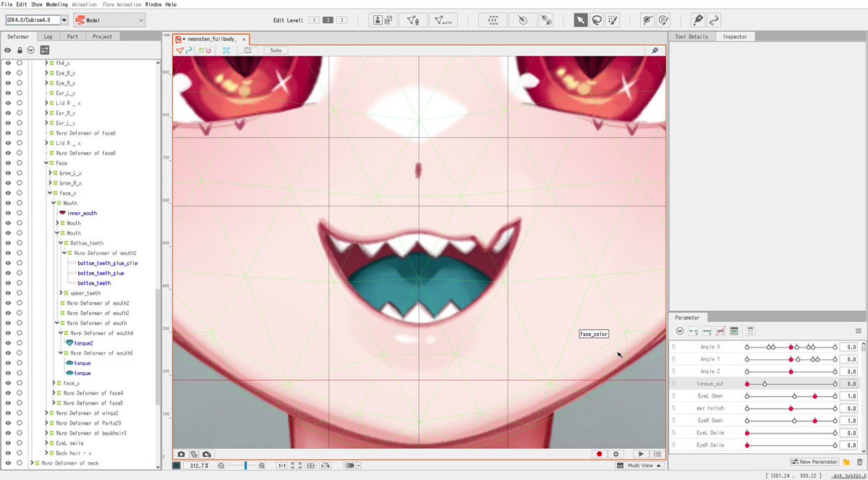Click Add 3 keys parameter icon
The image size is (868, 480).
click(707, 331)
